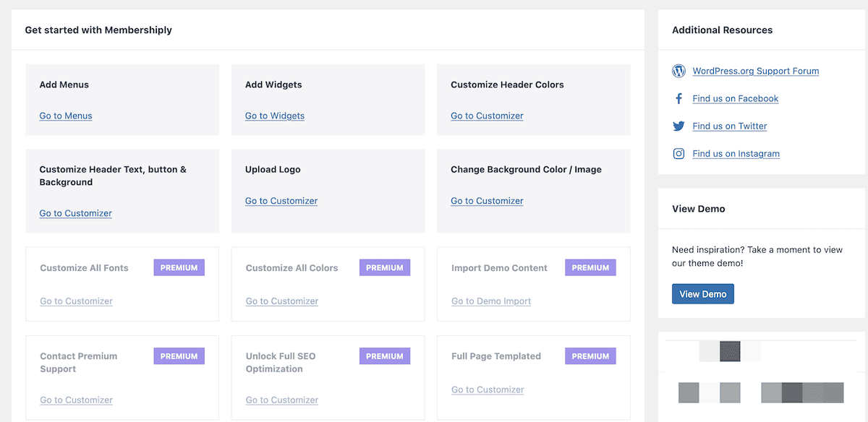Click the Instagram icon in Additional Resources
The image size is (868, 422).
coord(678,153)
